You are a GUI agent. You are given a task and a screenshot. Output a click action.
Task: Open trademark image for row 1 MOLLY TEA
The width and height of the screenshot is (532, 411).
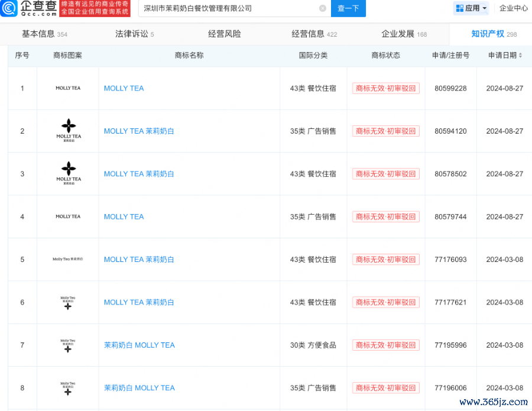[68, 88]
